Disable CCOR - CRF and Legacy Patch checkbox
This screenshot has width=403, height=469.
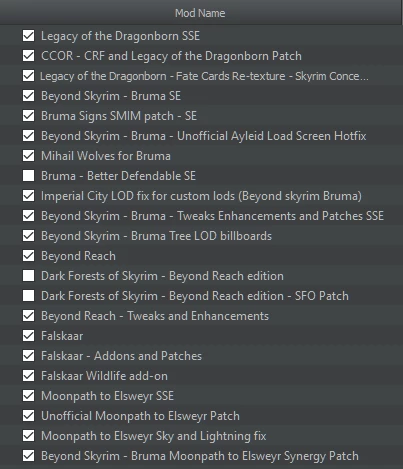click(x=28, y=55)
